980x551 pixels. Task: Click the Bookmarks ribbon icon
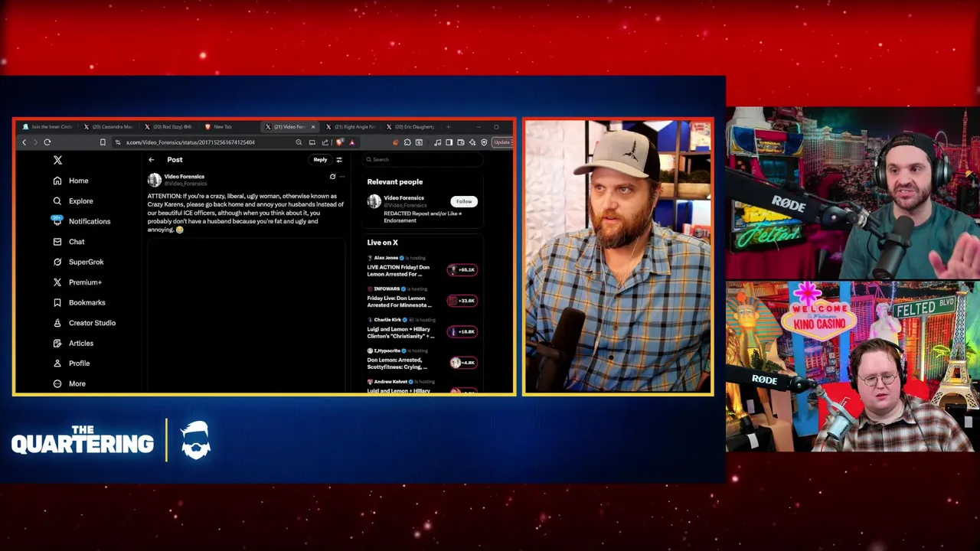point(57,302)
